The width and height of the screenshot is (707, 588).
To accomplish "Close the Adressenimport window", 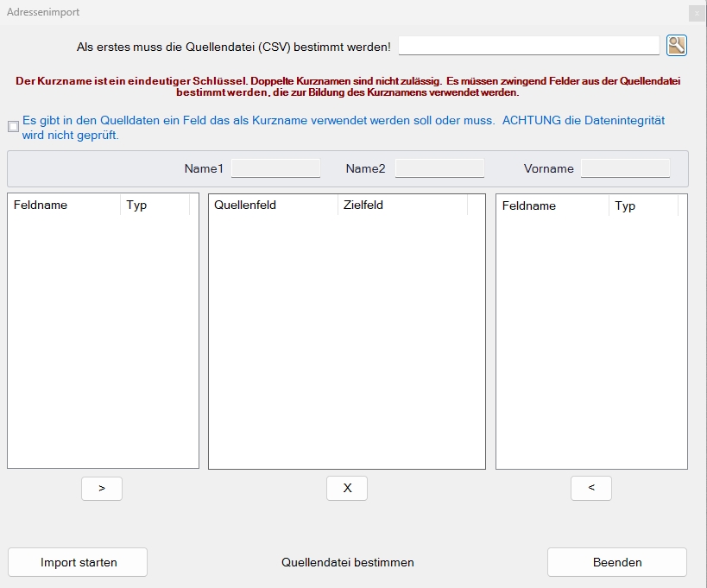I will (x=697, y=13).
